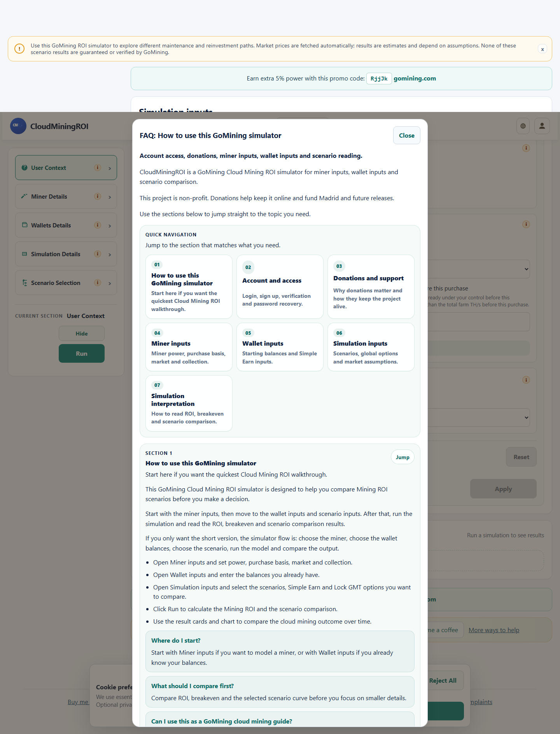Jump to card 06 Simulation inputs
The width and height of the screenshot is (560, 734).
(x=371, y=347)
